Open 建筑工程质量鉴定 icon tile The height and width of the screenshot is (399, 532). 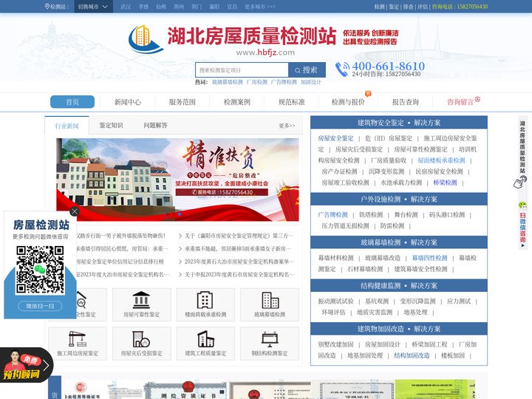[205, 344]
